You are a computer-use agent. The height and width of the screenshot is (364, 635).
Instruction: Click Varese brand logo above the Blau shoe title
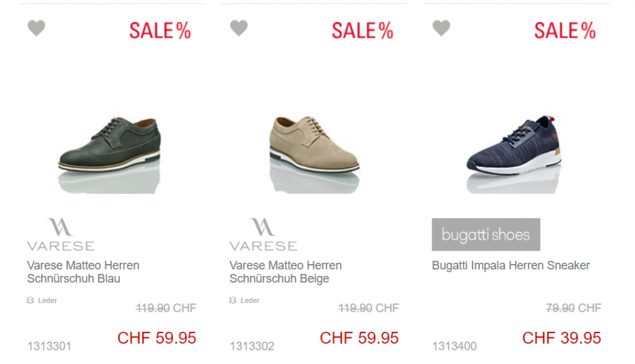[61, 234]
